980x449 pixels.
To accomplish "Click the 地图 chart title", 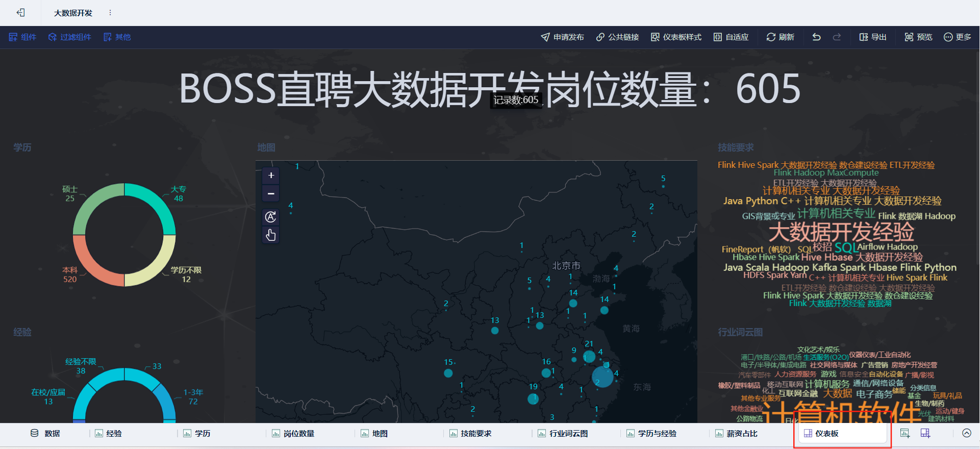I will [x=266, y=147].
